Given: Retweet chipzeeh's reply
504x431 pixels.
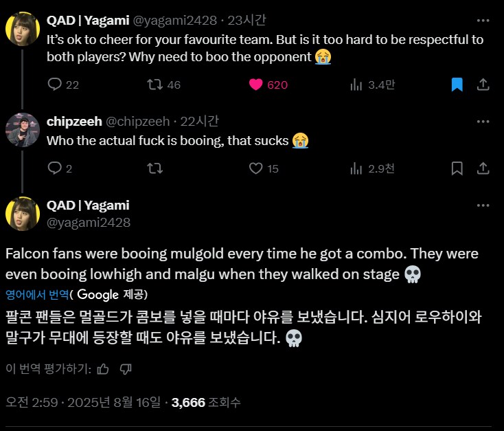Looking at the screenshot, I should (x=155, y=168).
